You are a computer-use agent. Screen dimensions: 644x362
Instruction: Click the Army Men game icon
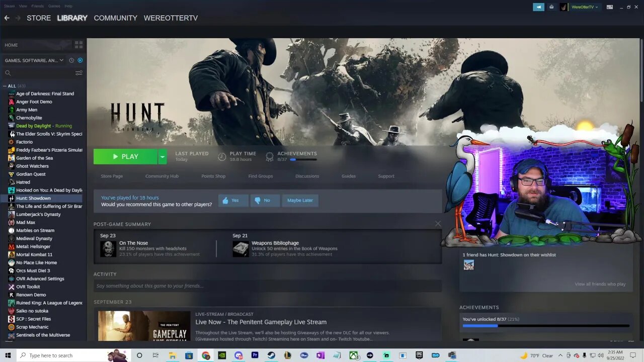pyautogui.click(x=12, y=110)
